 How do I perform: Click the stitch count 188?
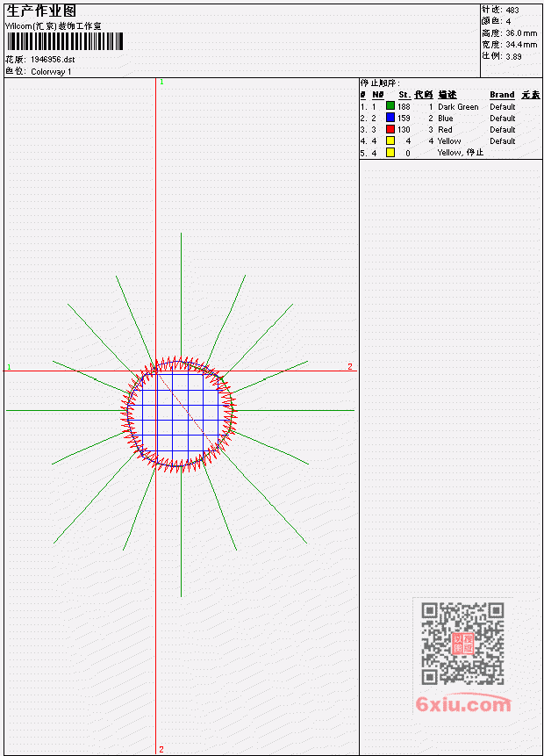404,106
